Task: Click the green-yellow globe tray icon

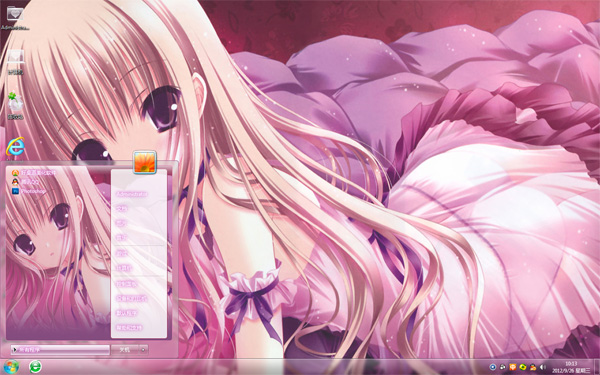Action: [523, 367]
